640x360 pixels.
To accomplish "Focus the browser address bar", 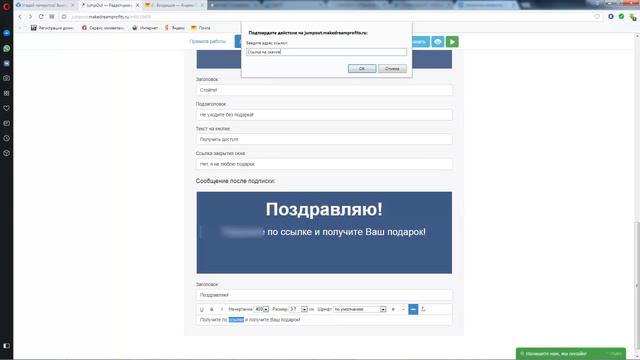I will [x=327, y=17].
